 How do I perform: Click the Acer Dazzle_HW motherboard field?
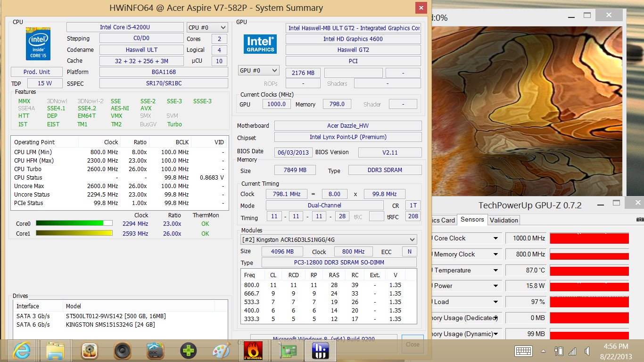click(x=348, y=126)
